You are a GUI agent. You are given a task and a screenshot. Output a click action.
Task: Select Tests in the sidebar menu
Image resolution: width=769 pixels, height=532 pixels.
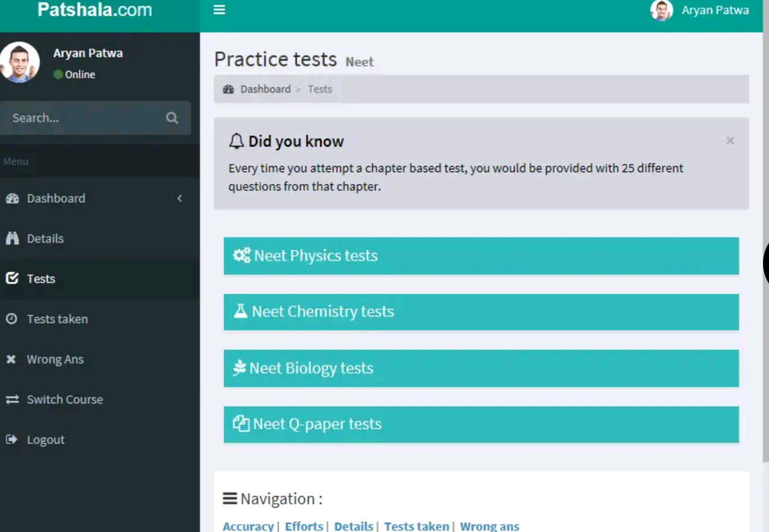100,279
